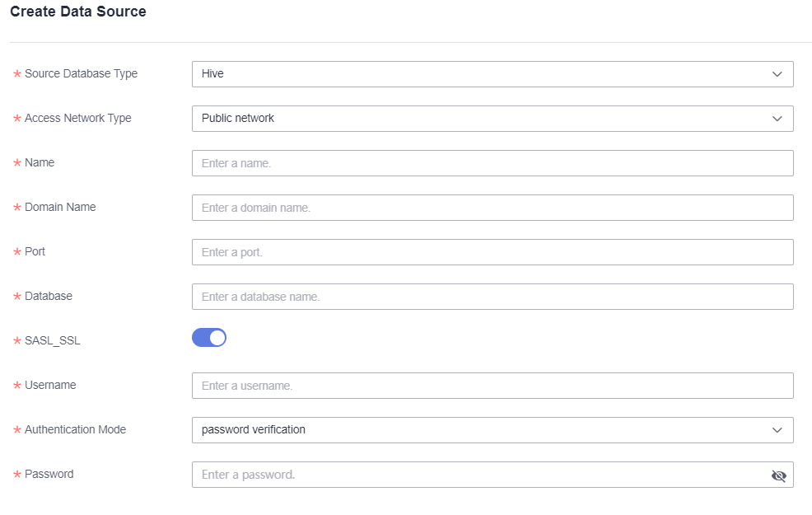Show the password using the eye icon
This screenshot has width=812, height=515.
(x=778, y=475)
